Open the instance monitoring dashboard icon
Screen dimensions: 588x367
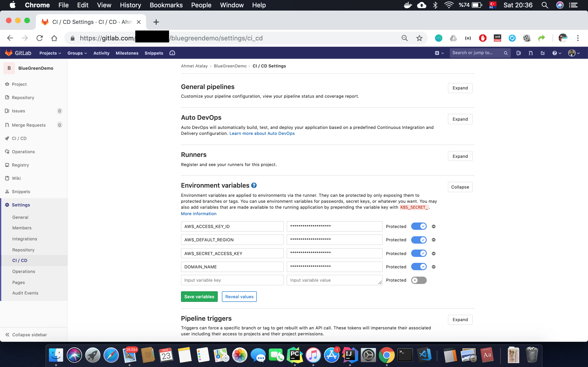tap(172, 53)
